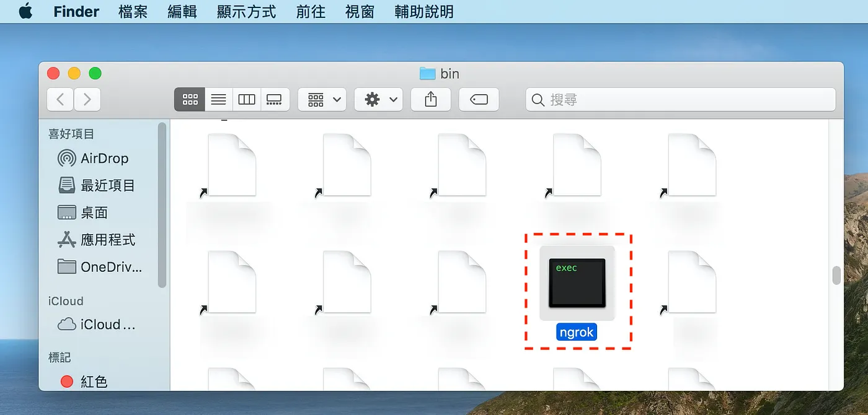The height and width of the screenshot is (415, 868).
Task: Click the AirDrop sidebar icon
Action: (x=66, y=159)
